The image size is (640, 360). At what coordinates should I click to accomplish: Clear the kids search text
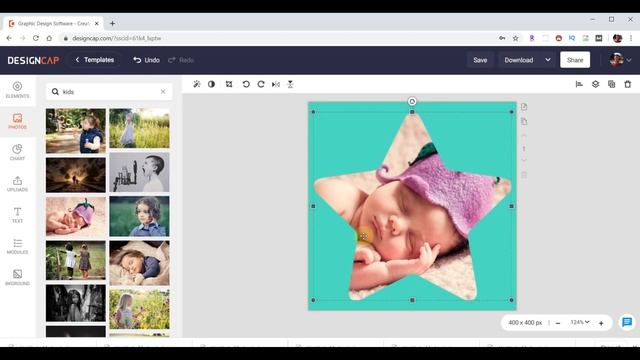click(x=163, y=92)
